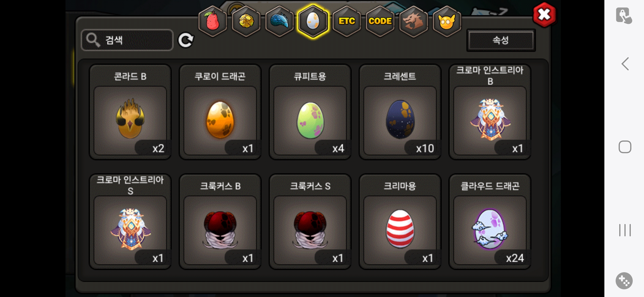Open the blue dragon scale category
The width and height of the screenshot is (644, 297).
279,21
